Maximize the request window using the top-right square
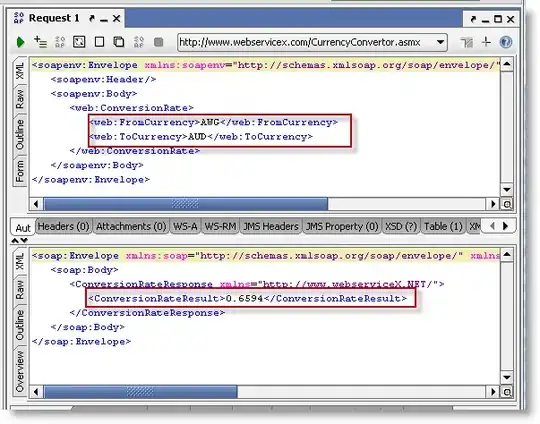The height and width of the screenshot is (424, 540). pos(498,19)
